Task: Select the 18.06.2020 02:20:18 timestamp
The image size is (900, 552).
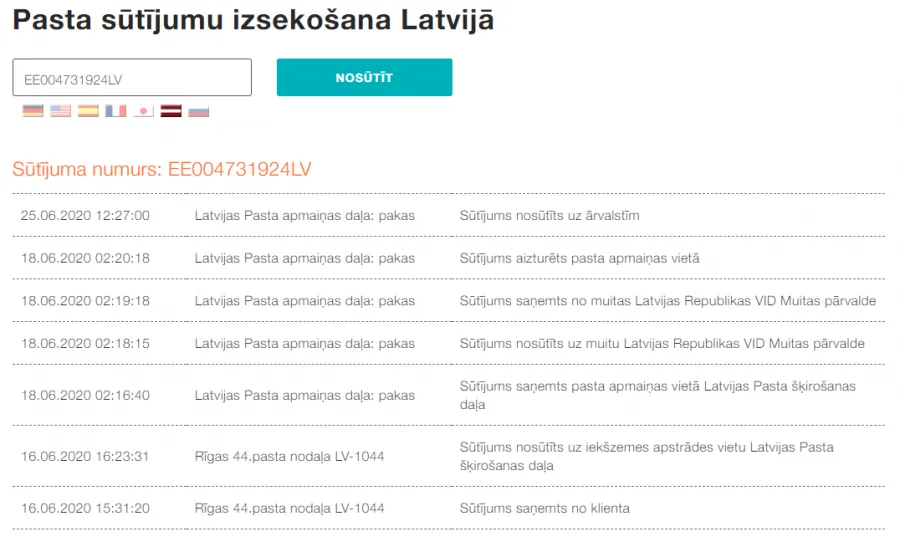Action: pyautogui.click(x=85, y=258)
